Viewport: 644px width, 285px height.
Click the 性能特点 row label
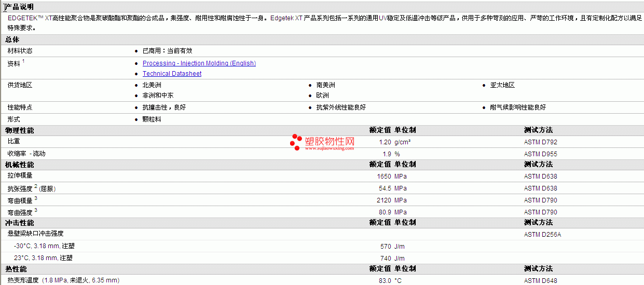20,107
